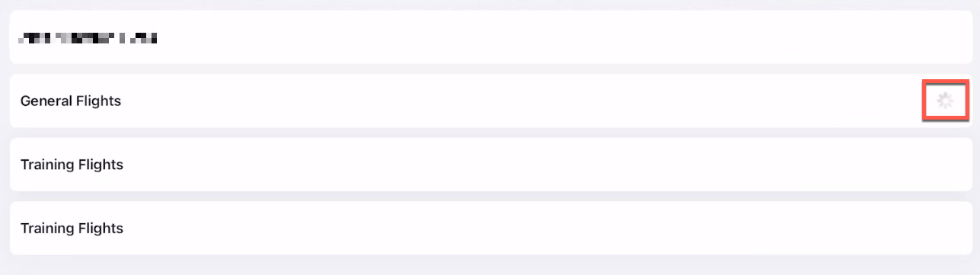Open the blurred title card at top
This screenshot has height=275, width=980.
[490, 37]
